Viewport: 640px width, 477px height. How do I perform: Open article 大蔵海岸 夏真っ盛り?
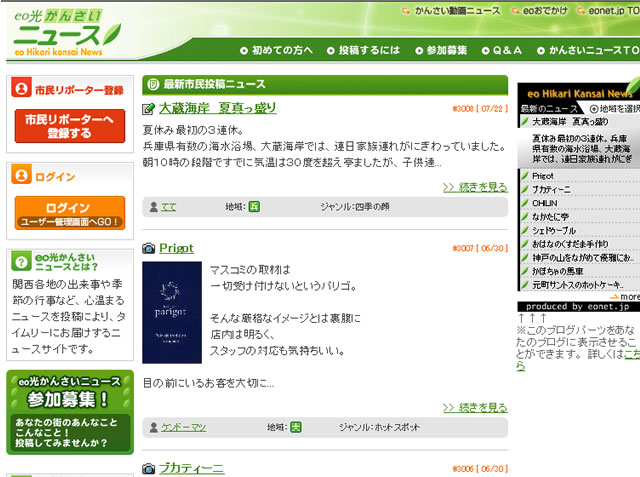(218, 108)
